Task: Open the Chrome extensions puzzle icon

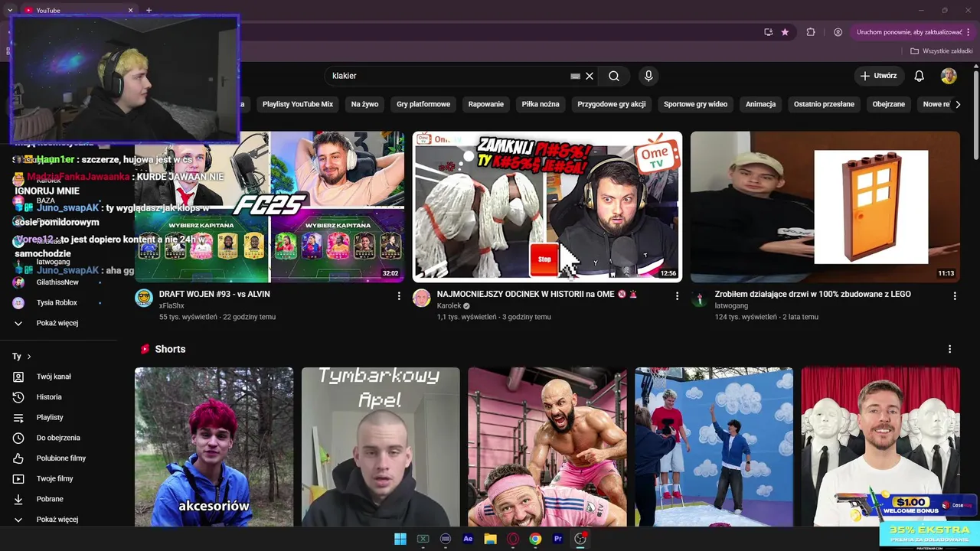Action: pyautogui.click(x=811, y=32)
